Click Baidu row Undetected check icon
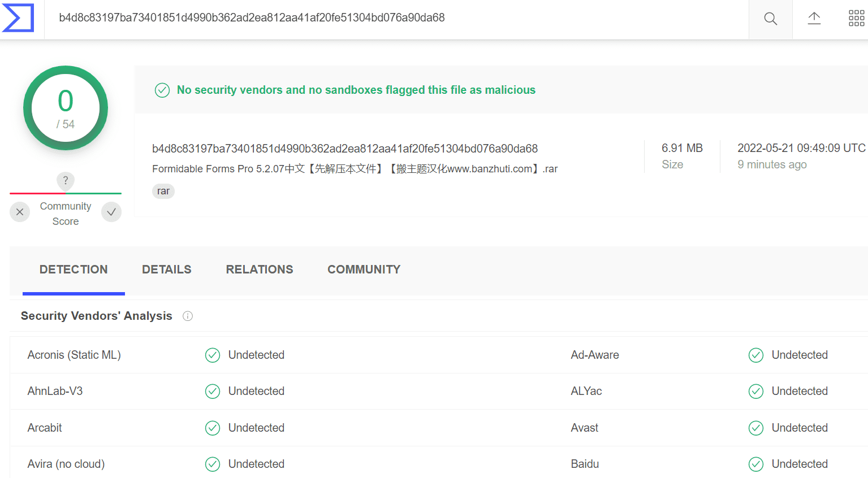 point(756,464)
